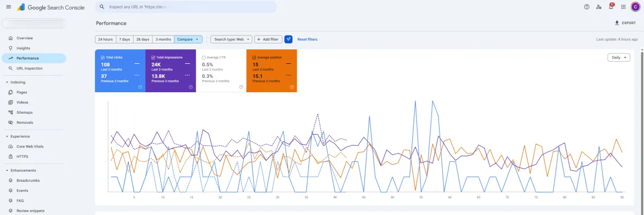The width and height of the screenshot is (644, 215).
Task: Expand the Compare date dropdown
Action: tap(188, 39)
